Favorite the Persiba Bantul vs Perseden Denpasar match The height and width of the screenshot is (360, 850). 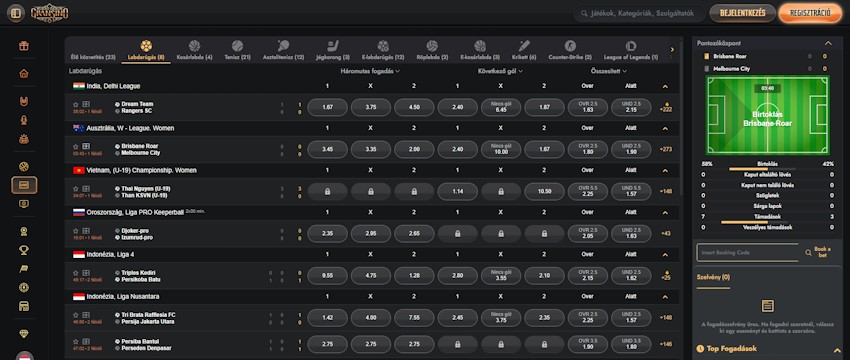(x=76, y=342)
